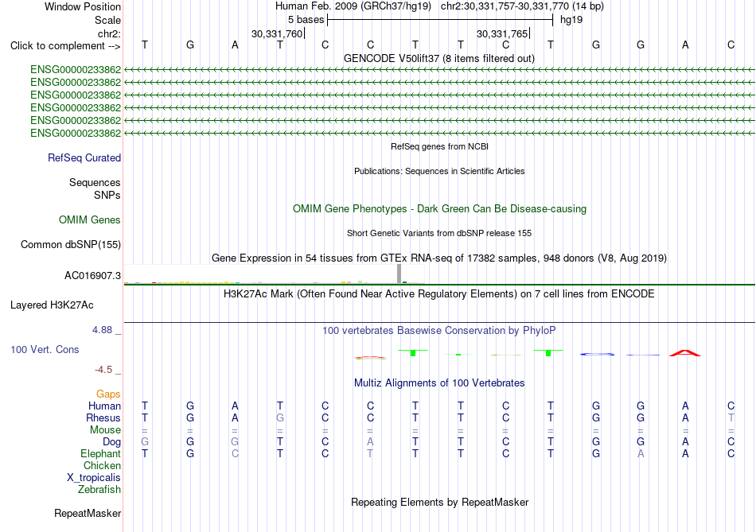Select the Elephant alignment row label

pos(101,453)
